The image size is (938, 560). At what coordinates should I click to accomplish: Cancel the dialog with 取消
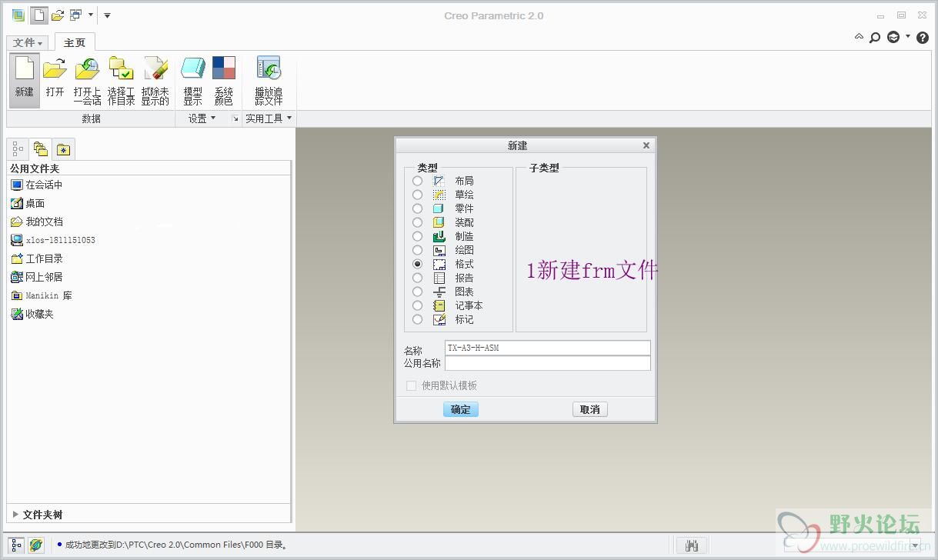pyautogui.click(x=590, y=409)
